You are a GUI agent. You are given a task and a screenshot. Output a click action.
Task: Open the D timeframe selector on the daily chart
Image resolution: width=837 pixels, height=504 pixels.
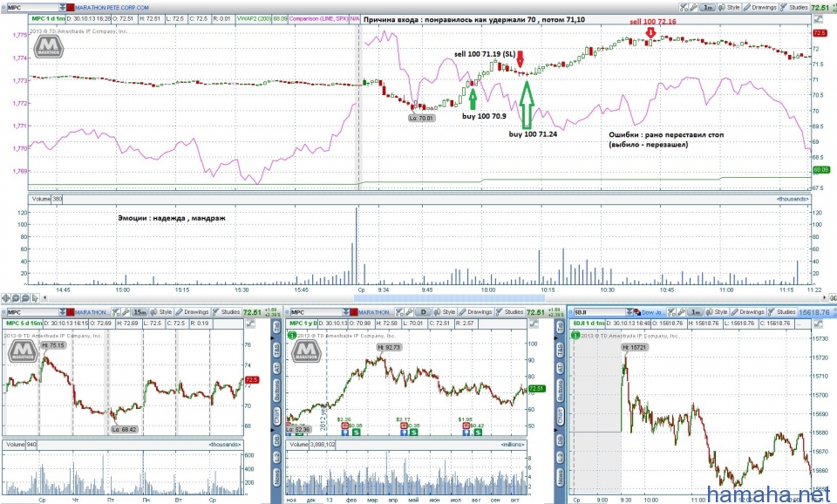[x=424, y=312]
